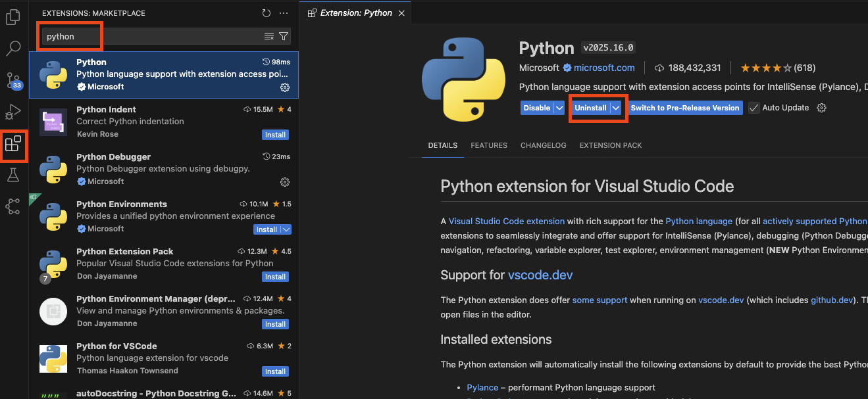Viewport: 868px width, 399px height.
Task: Switch to the FEATURES tab
Action: coord(488,145)
